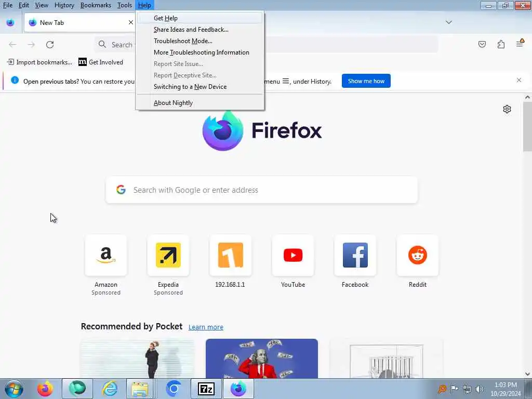This screenshot has height=399, width=532.
Task: Open the Save to Pocket icon
Action: point(482,44)
